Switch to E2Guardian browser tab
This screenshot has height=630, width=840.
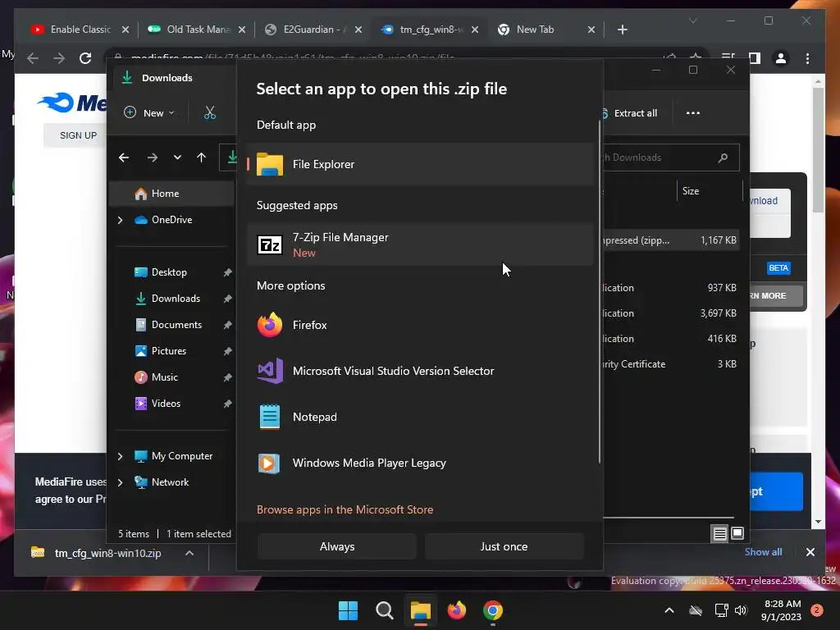[314, 30]
